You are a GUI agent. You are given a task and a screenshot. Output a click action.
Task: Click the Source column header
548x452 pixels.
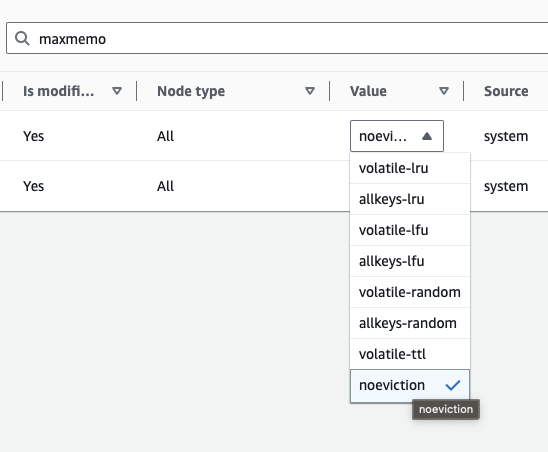(x=506, y=91)
